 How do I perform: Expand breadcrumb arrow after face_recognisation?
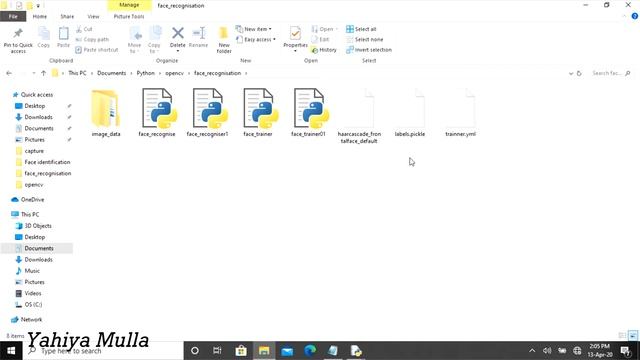246,73
